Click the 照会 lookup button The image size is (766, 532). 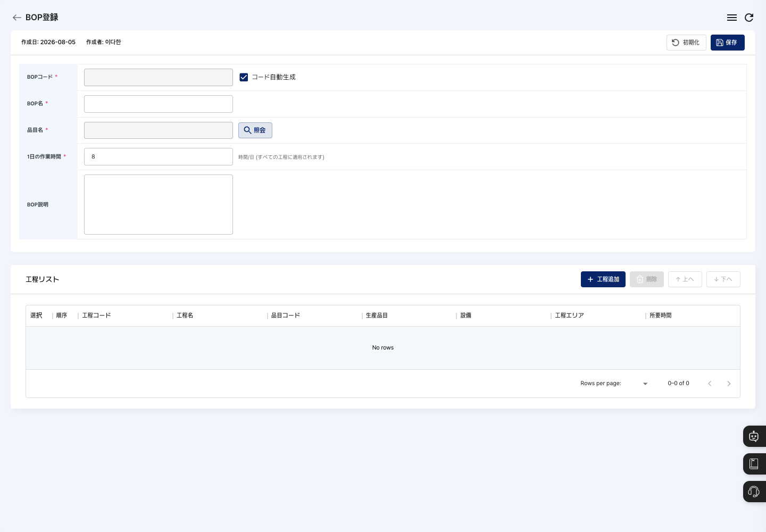[255, 130]
